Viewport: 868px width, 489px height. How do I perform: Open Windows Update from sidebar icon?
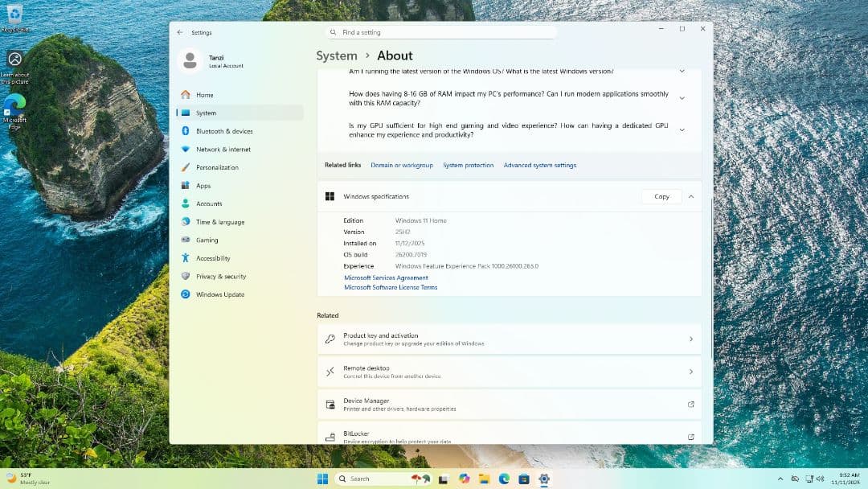tap(186, 294)
